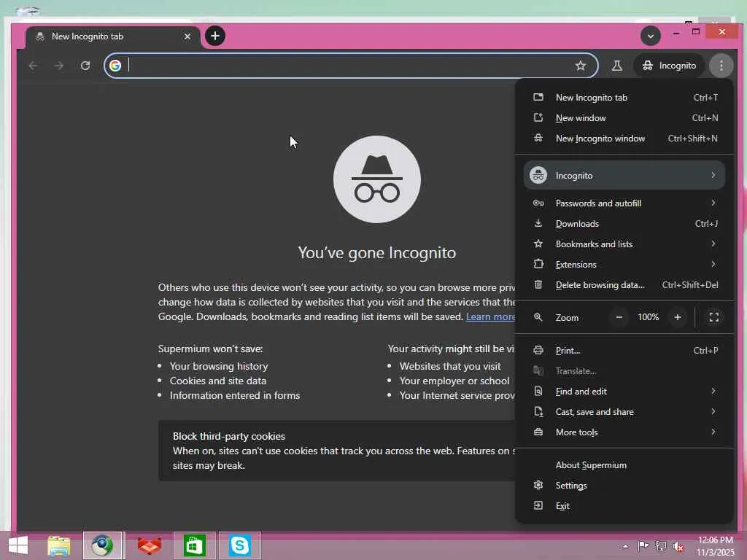
Task: Decrease zoom with the minus button
Action: [x=619, y=317]
